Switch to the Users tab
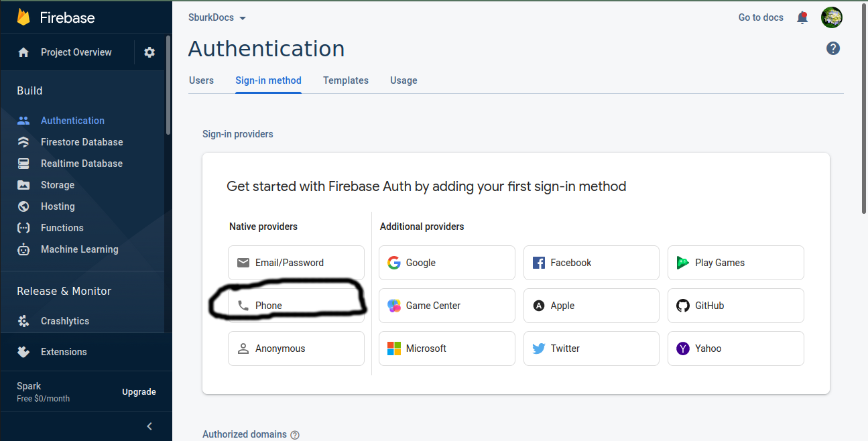 tap(201, 80)
